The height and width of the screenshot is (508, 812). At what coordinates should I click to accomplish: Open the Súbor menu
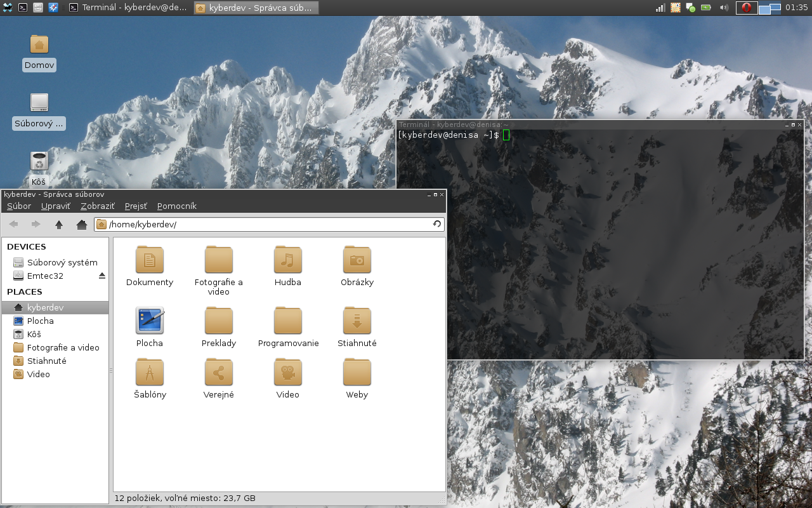point(19,206)
